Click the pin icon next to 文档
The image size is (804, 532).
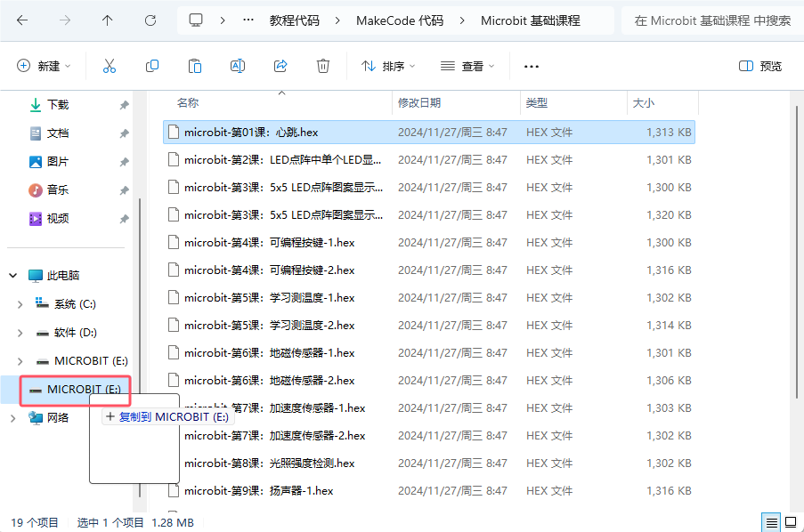124,133
